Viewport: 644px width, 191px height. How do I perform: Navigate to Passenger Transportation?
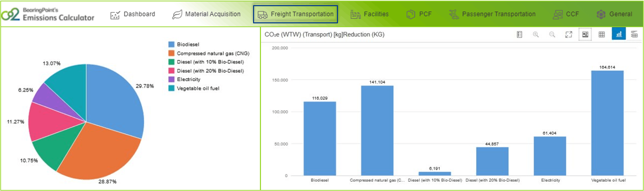492,14
